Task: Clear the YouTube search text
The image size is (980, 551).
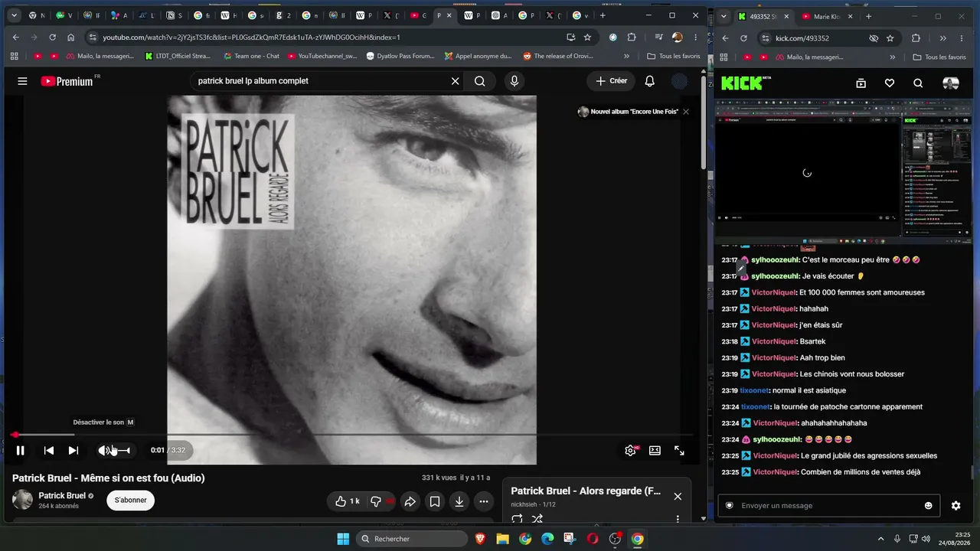Action: (455, 81)
